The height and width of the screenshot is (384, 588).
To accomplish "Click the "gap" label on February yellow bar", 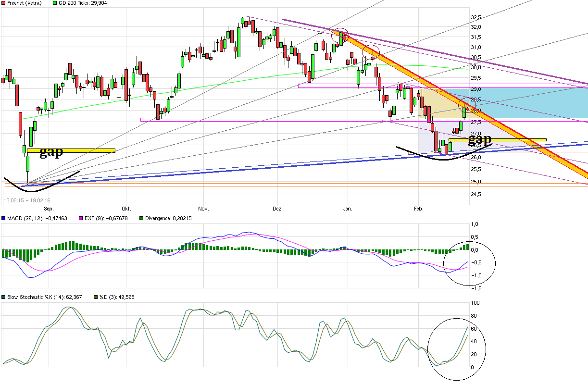I will click(x=480, y=139).
